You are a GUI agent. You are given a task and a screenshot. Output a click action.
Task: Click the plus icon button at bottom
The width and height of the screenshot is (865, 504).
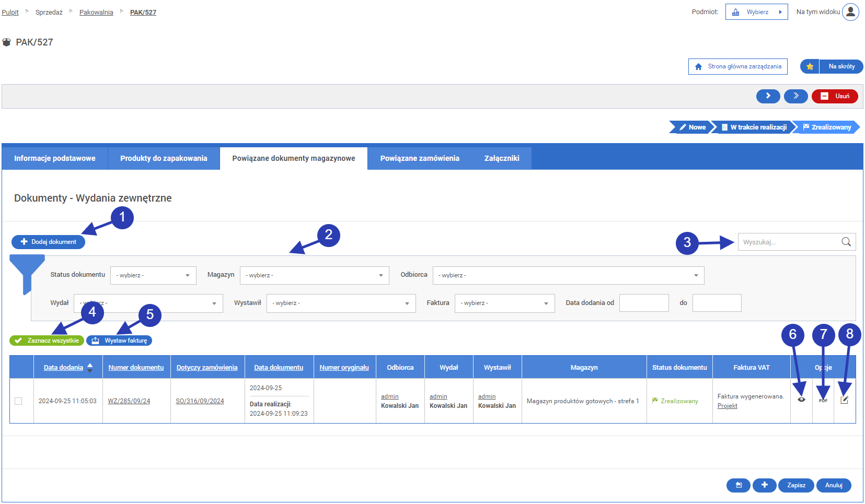tap(764, 485)
